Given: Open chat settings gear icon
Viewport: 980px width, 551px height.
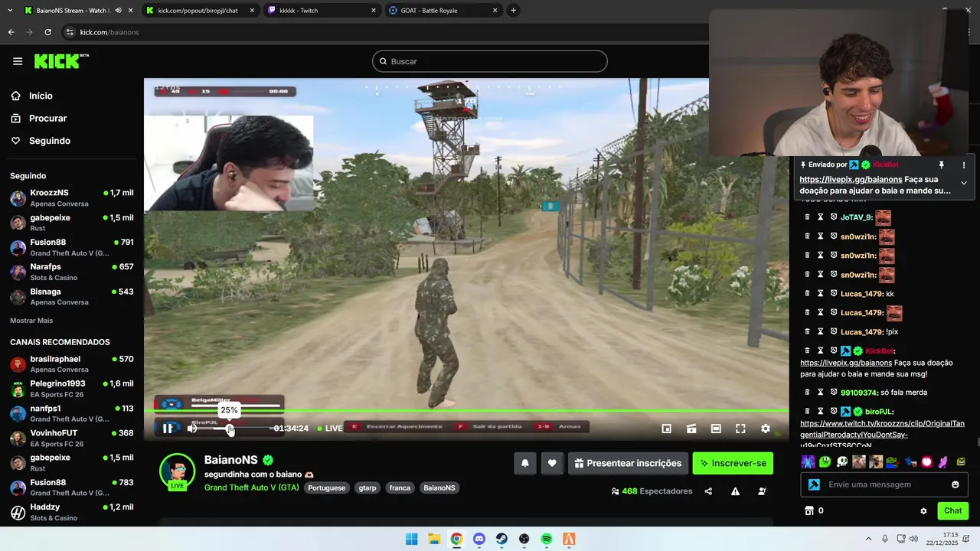Looking at the screenshot, I should tap(923, 511).
